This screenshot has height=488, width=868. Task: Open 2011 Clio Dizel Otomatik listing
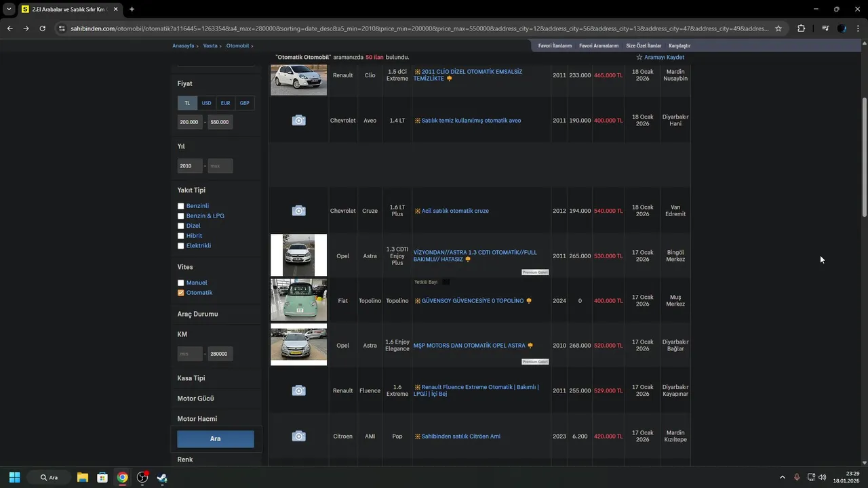click(x=468, y=75)
